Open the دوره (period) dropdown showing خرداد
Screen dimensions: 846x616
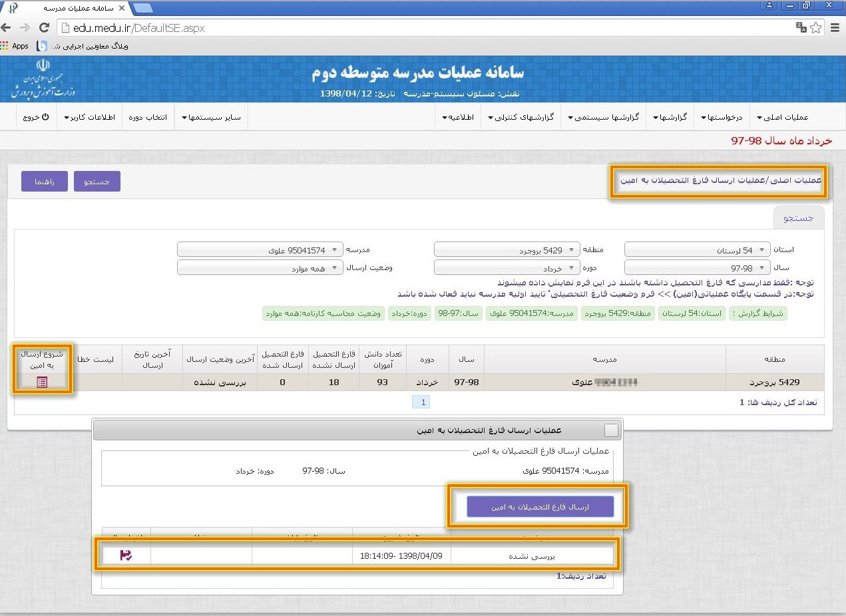click(507, 268)
